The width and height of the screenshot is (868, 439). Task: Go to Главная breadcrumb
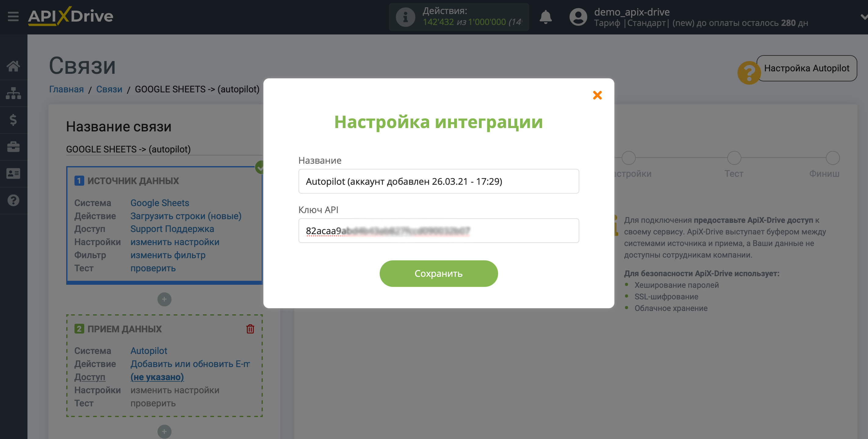click(66, 89)
